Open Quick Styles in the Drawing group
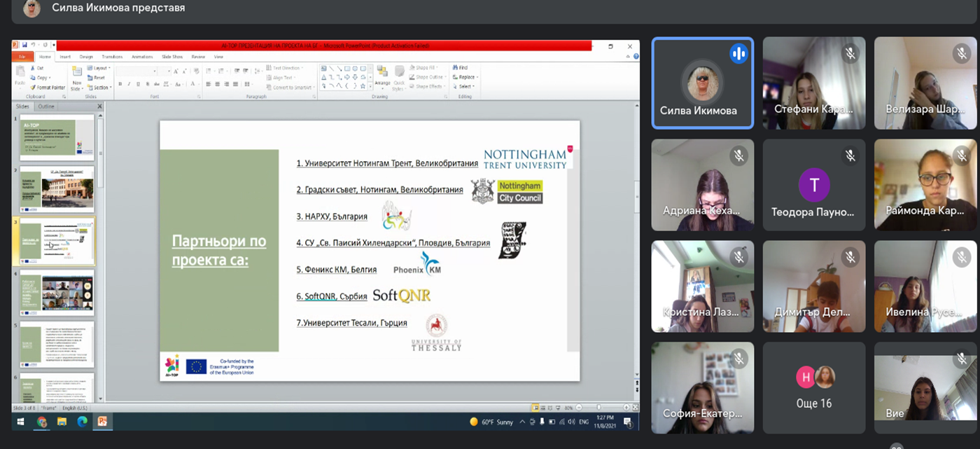Viewport: 980px width, 449px height. 398,77
